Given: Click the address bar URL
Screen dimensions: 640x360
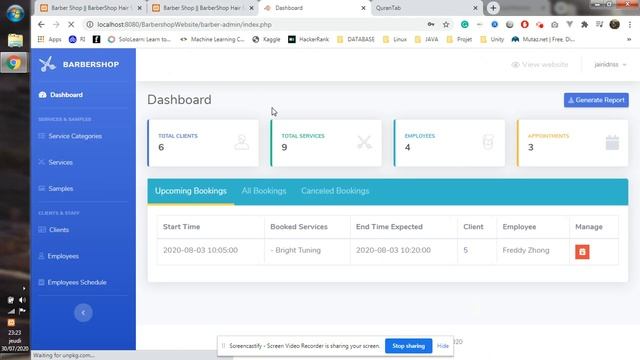Looking at the screenshot, I should click(x=184, y=24).
